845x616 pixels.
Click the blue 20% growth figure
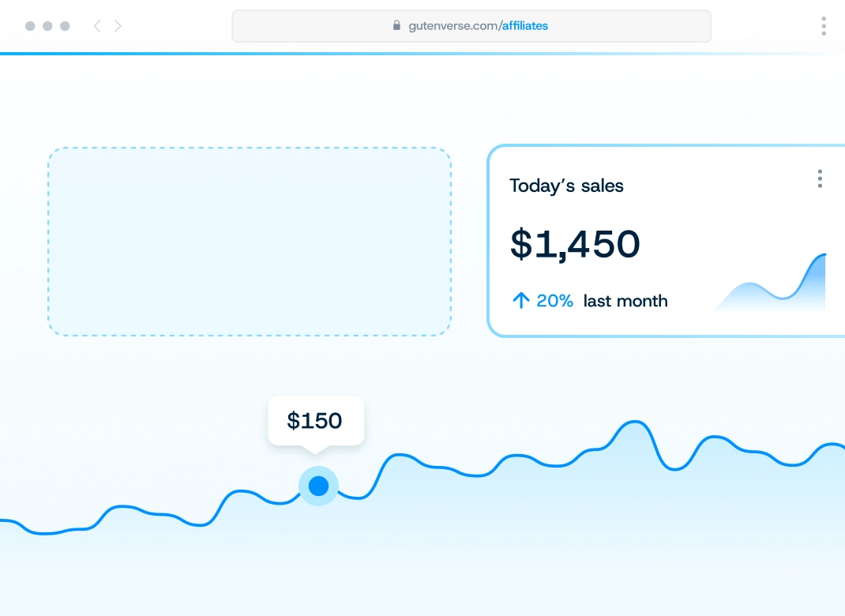[554, 300]
